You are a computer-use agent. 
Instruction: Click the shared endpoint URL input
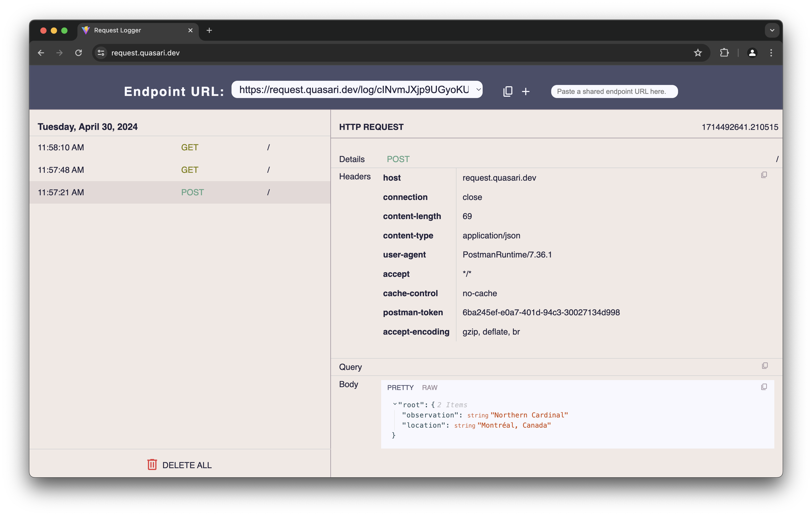coord(614,91)
